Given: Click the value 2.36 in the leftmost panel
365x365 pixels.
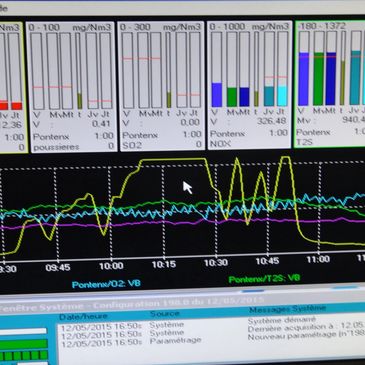Looking at the screenshot, I should click(x=11, y=125).
